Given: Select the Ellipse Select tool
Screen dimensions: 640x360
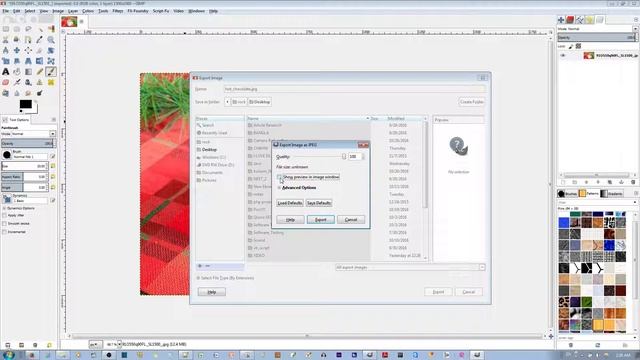Looking at the screenshot, I should [x=17, y=29].
